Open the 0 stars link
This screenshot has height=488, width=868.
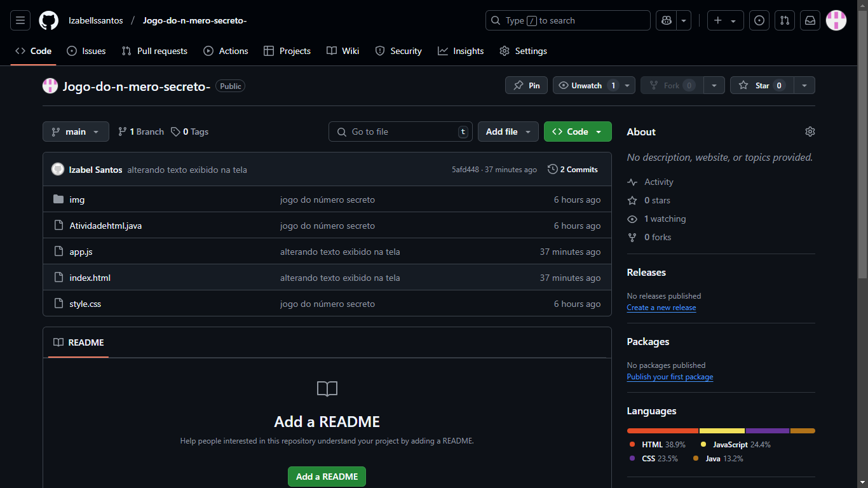[649, 200]
